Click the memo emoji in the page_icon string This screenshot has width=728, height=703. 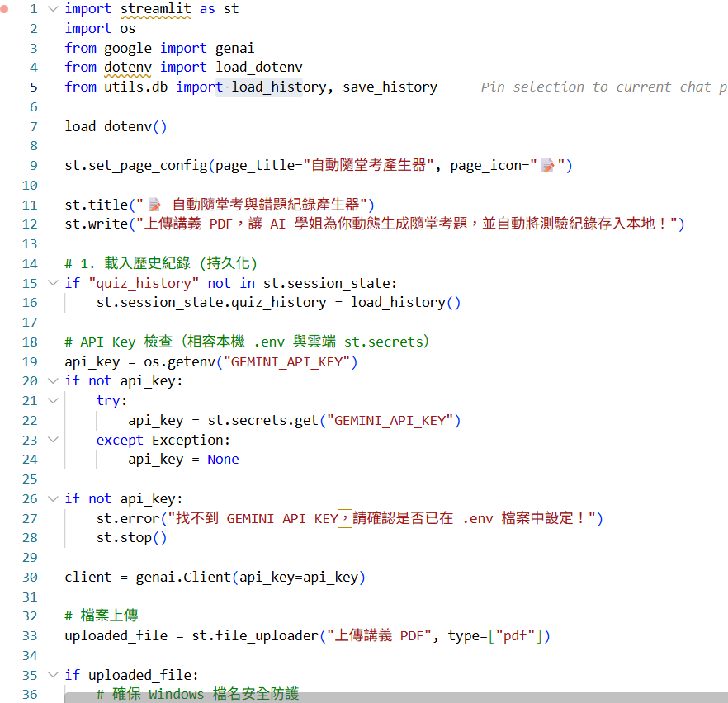tap(548, 165)
